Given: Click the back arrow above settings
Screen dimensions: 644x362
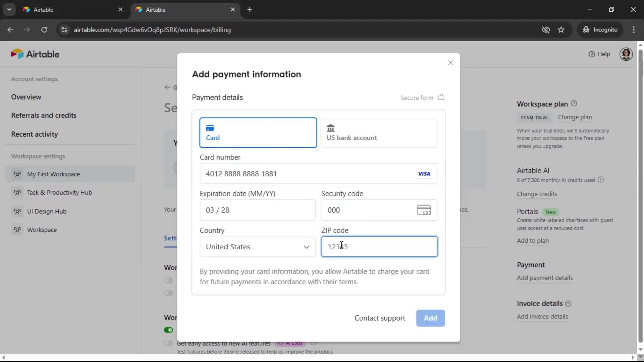Looking at the screenshot, I should click(167, 87).
